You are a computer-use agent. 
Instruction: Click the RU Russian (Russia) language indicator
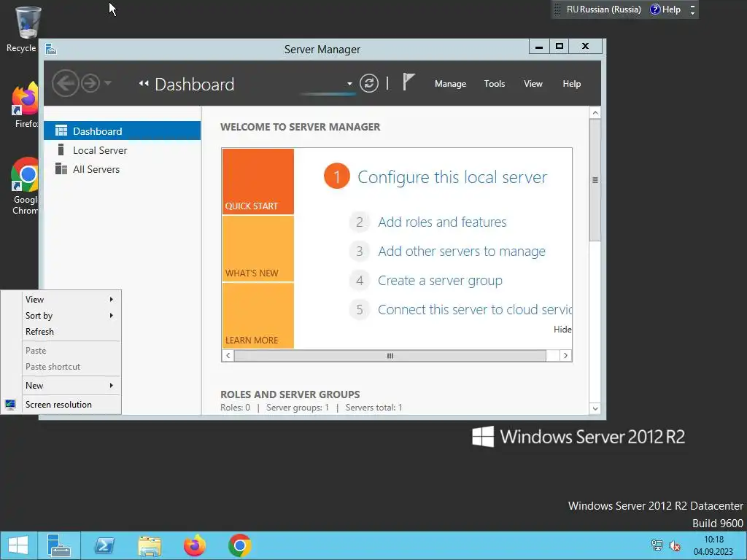coord(603,9)
